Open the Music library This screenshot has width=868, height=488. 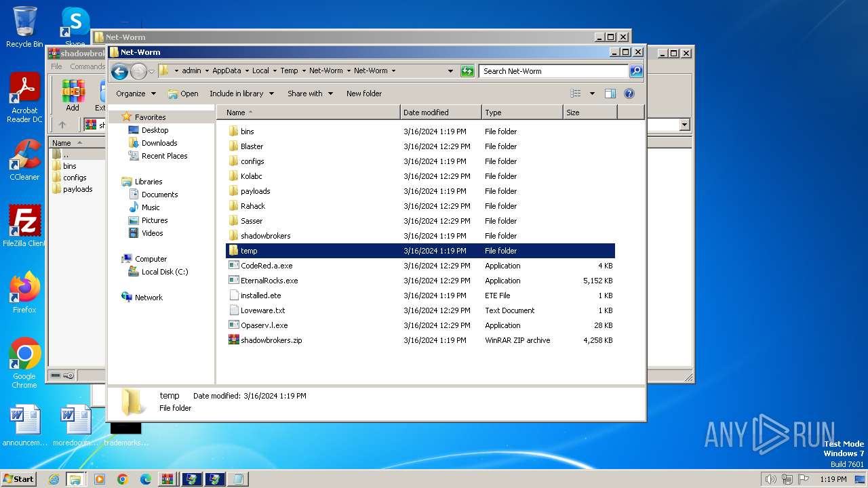(x=151, y=207)
